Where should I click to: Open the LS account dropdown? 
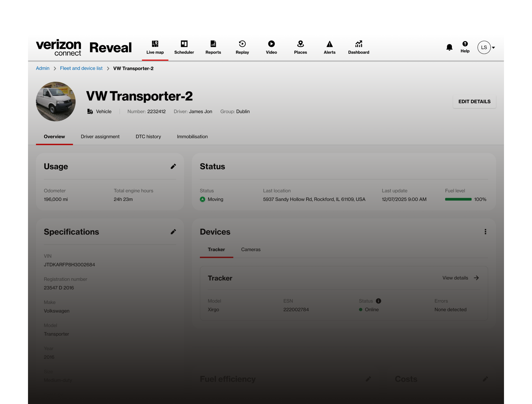pyautogui.click(x=486, y=47)
